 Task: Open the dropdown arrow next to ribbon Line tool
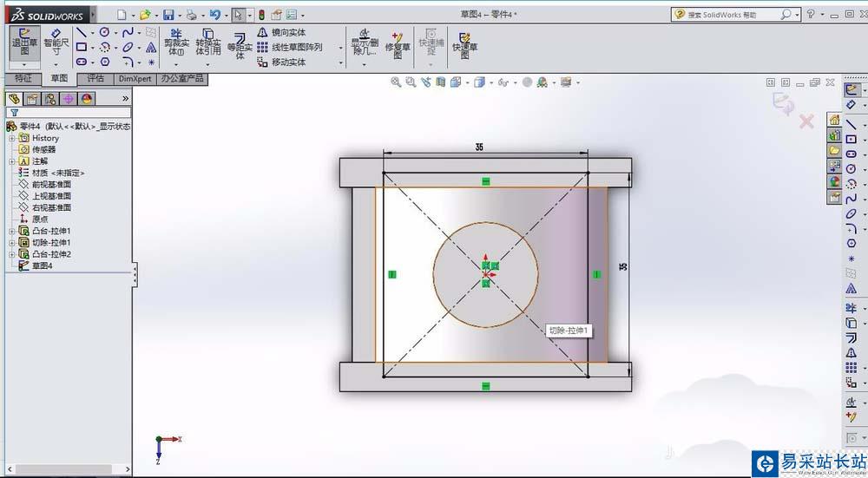tap(92, 33)
